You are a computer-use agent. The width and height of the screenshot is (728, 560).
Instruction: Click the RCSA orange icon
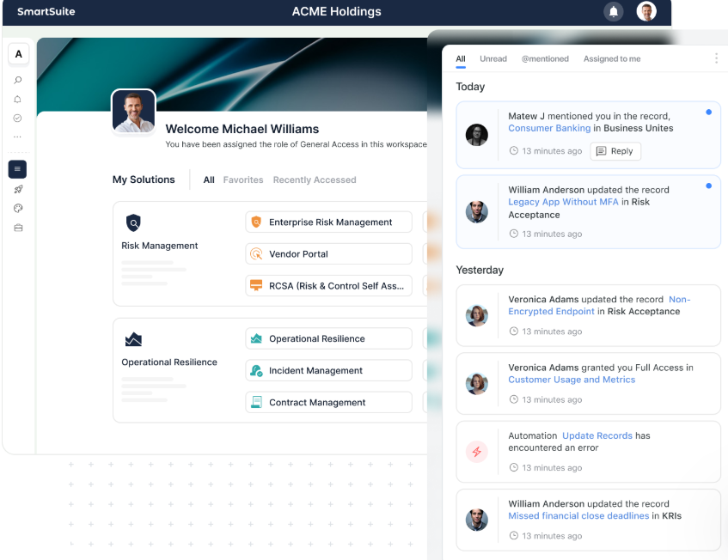256,285
